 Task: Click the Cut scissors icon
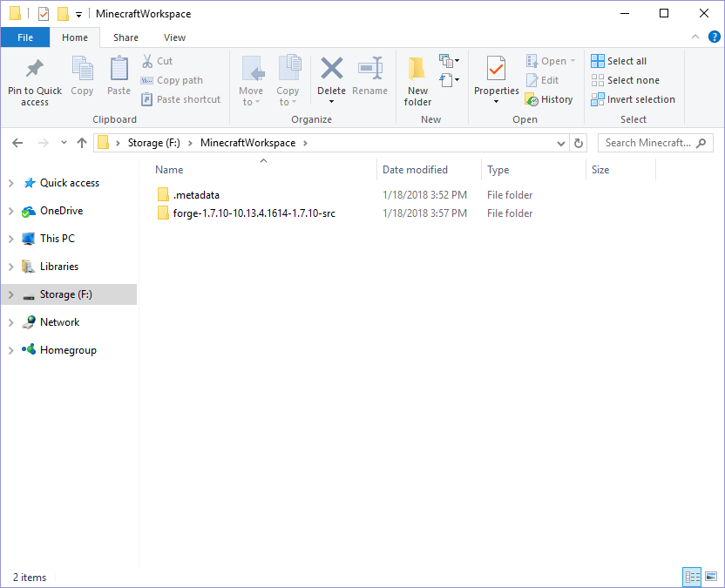pos(147,61)
